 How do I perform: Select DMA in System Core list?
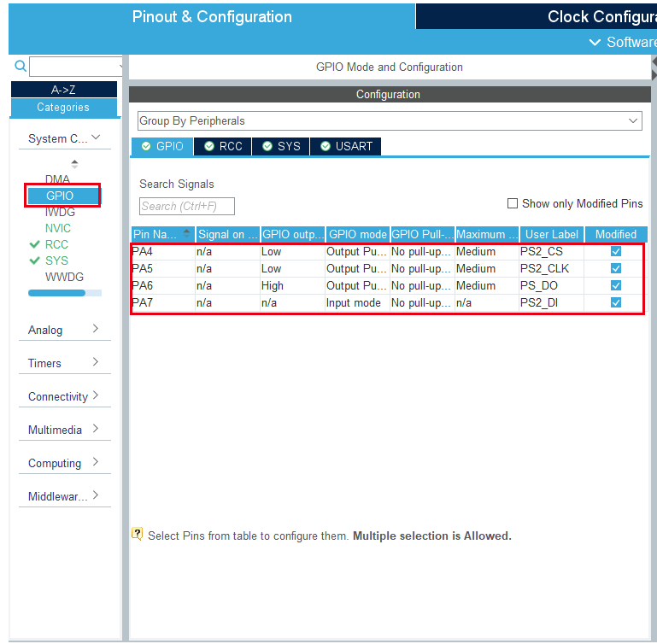57,179
